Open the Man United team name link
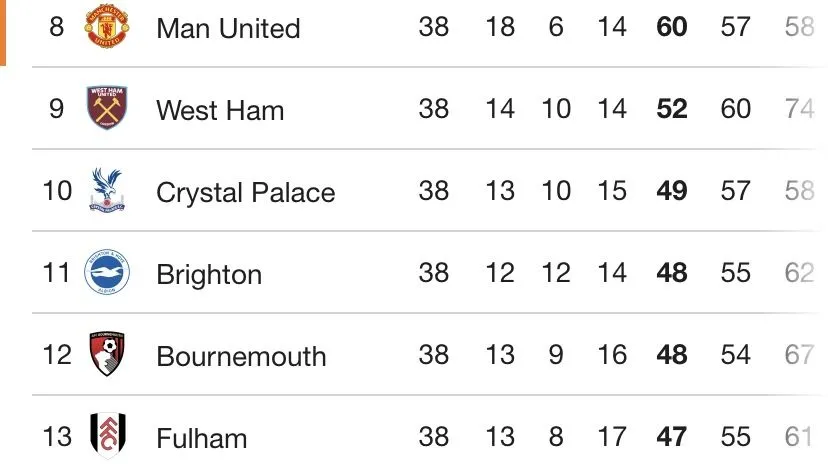Screen dimensions: 828x465 tap(228, 28)
